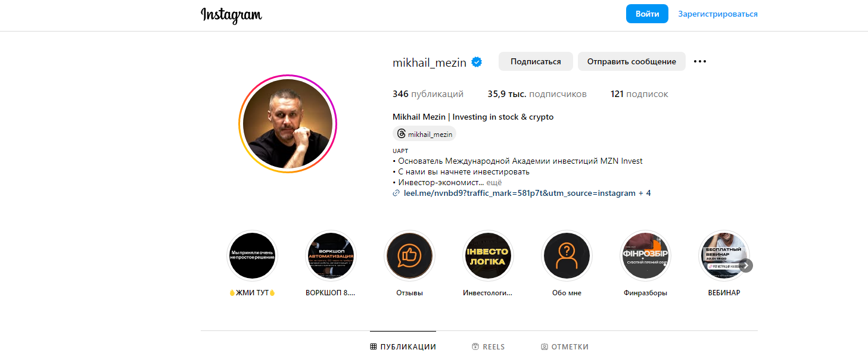The image size is (868, 356).
Task: Open the three-dot options menu
Action: [700, 61]
